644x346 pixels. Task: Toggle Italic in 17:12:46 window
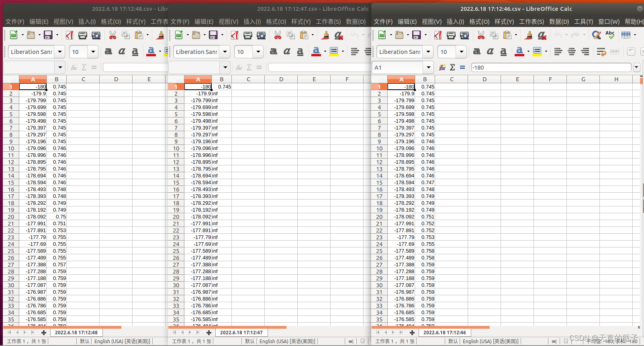click(490, 51)
